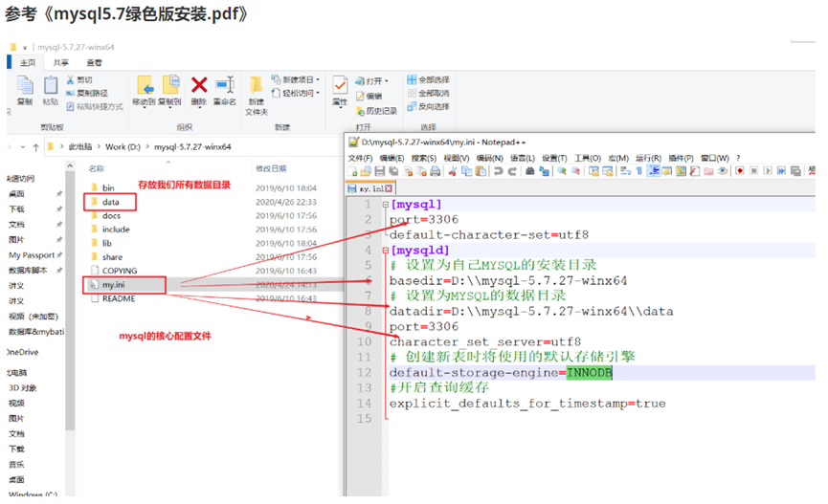Click the Redo arrow in Notepad++ toolbar
Image resolution: width=828 pixels, height=504 pixels.
[512, 171]
